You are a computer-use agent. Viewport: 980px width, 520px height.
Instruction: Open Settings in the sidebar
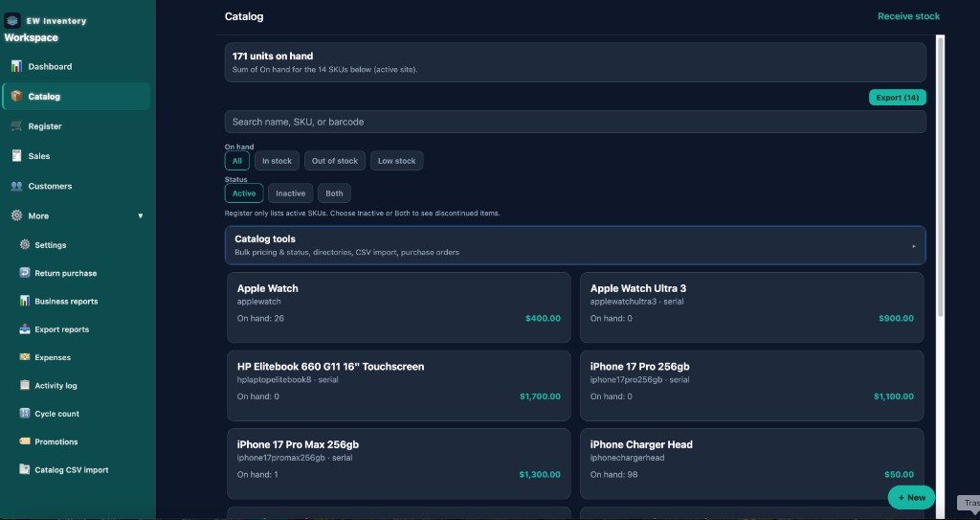click(51, 245)
